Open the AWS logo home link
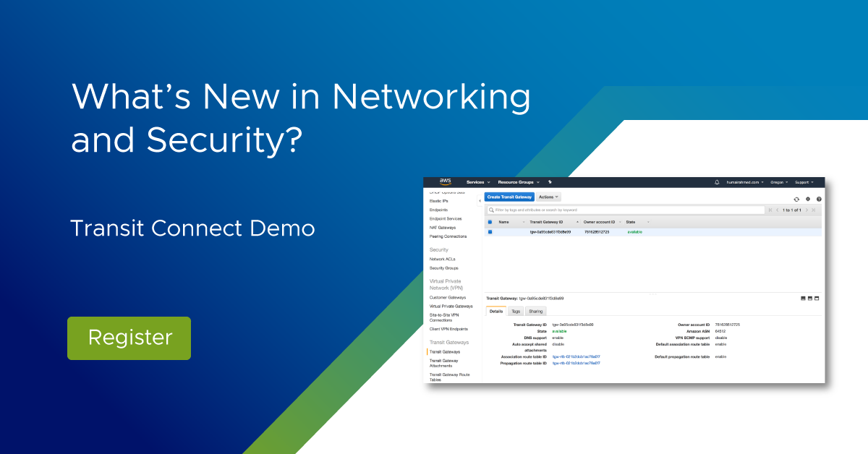868x454 pixels. (x=446, y=182)
